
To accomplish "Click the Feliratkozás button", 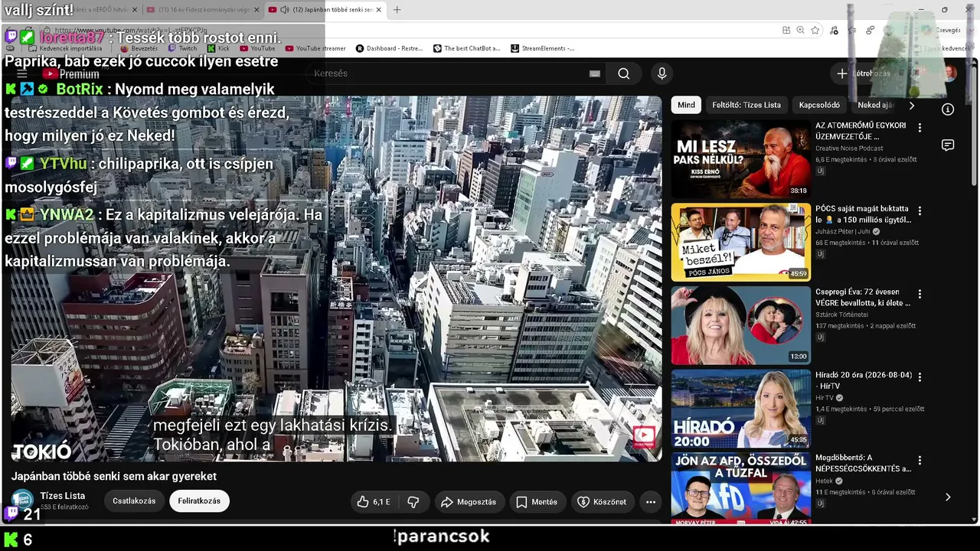I will coord(199,501).
